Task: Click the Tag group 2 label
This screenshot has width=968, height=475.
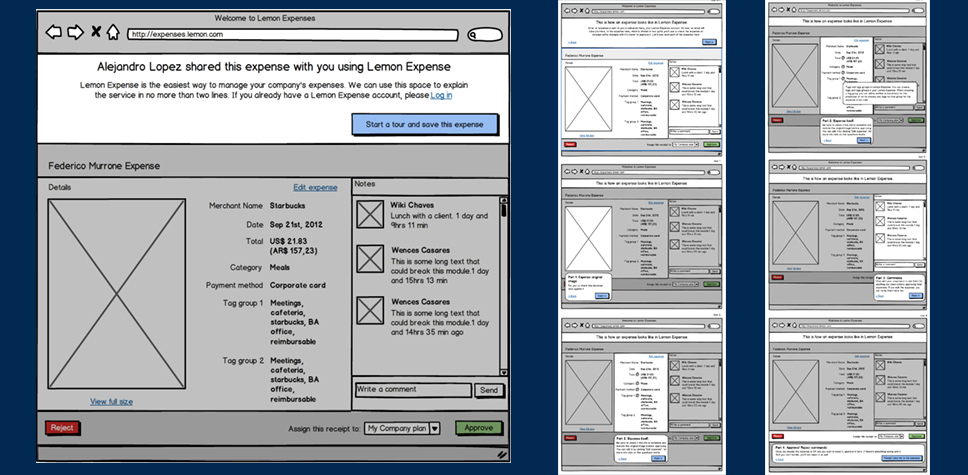Action: click(x=243, y=360)
